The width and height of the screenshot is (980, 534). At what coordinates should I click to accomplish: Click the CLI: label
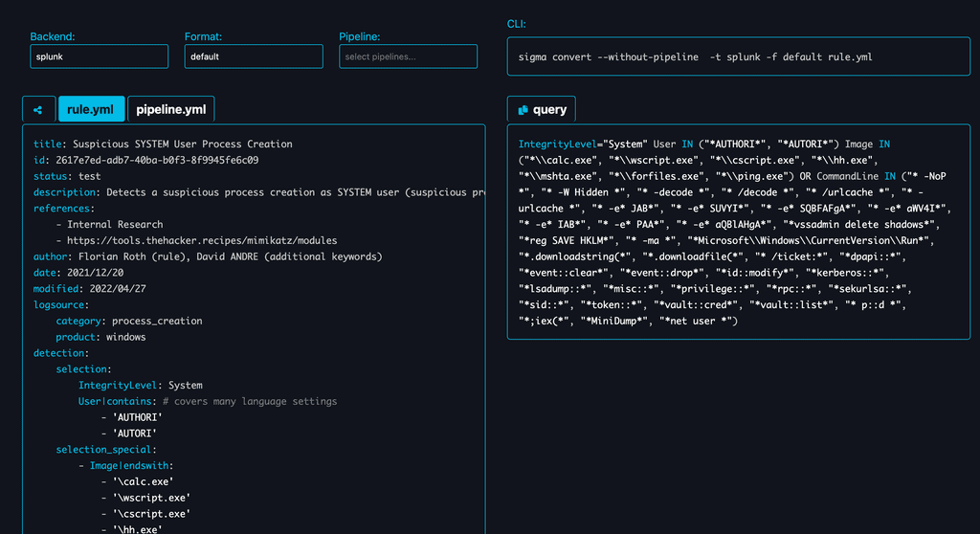tap(516, 24)
